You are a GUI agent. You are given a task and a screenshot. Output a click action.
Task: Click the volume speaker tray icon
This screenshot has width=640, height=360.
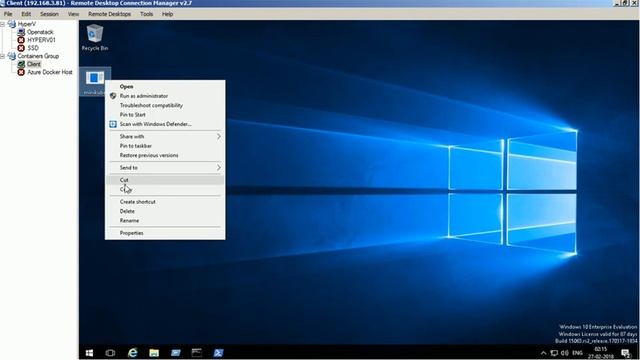pos(564,353)
